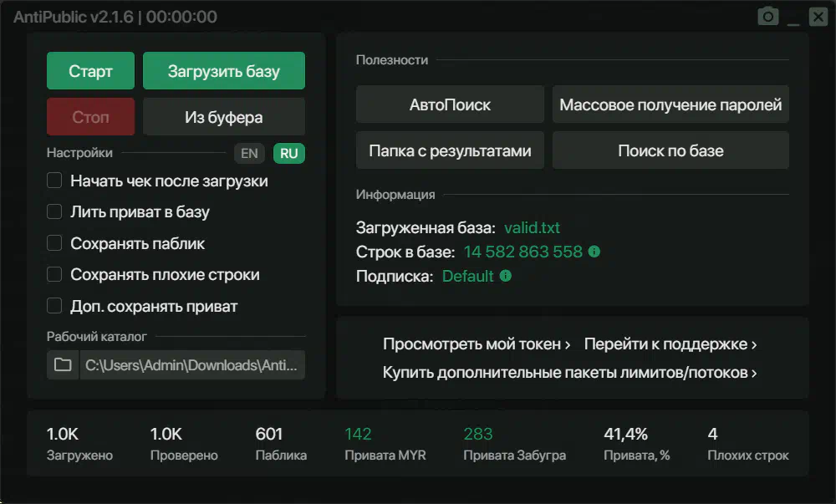Toggle the "Лить приват в базу" checkbox
Image resolution: width=836 pixels, height=504 pixels.
(x=54, y=212)
